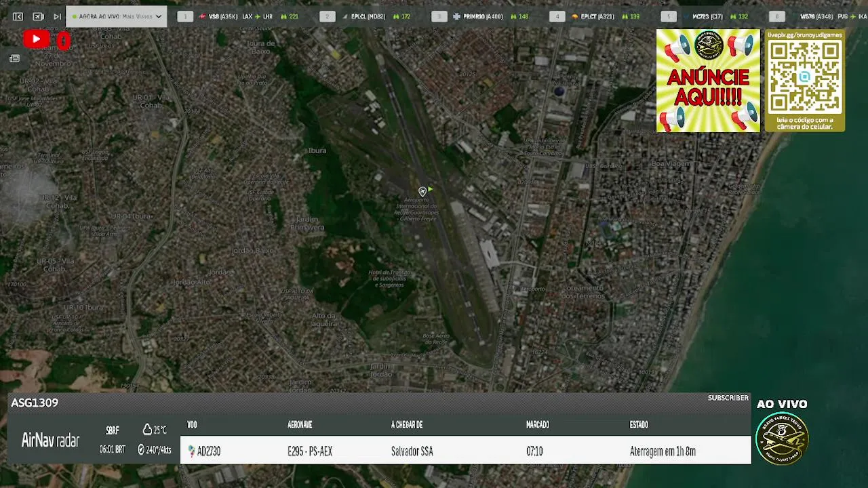Click the Bravo Yankee channel logo badge
This screenshot has width=868, height=488.
click(782, 438)
